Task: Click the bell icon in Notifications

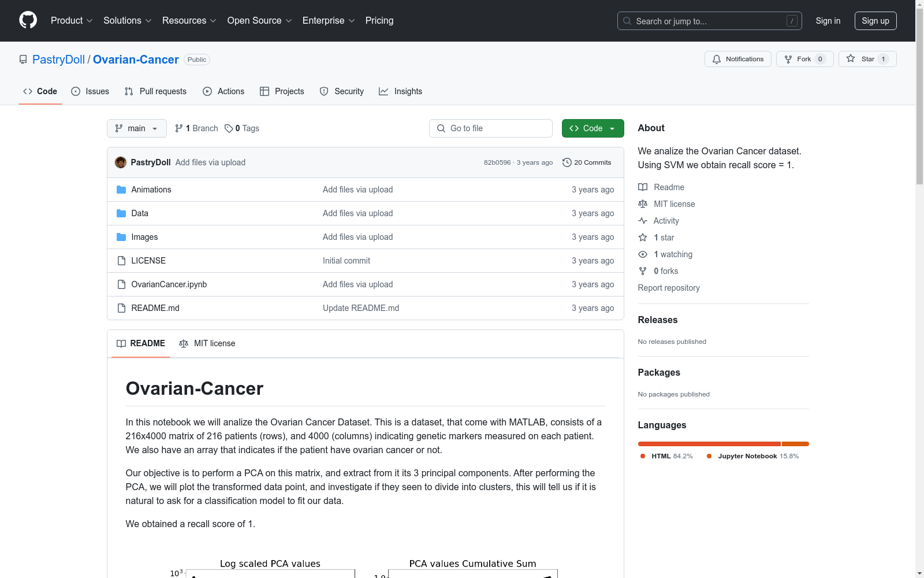Action: [717, 59]
